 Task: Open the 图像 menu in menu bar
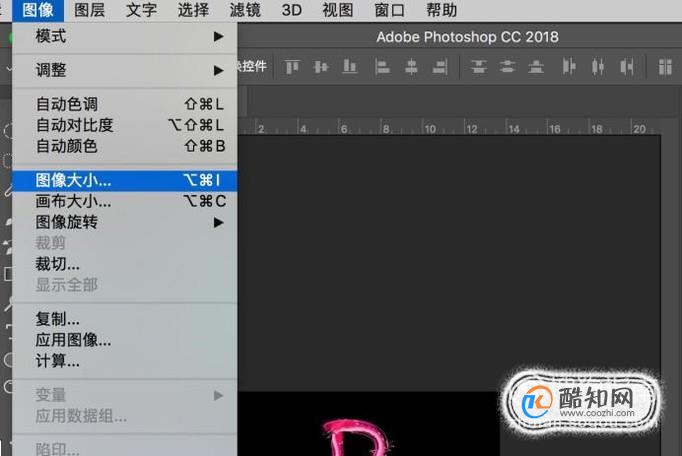[x=38, y=10]
